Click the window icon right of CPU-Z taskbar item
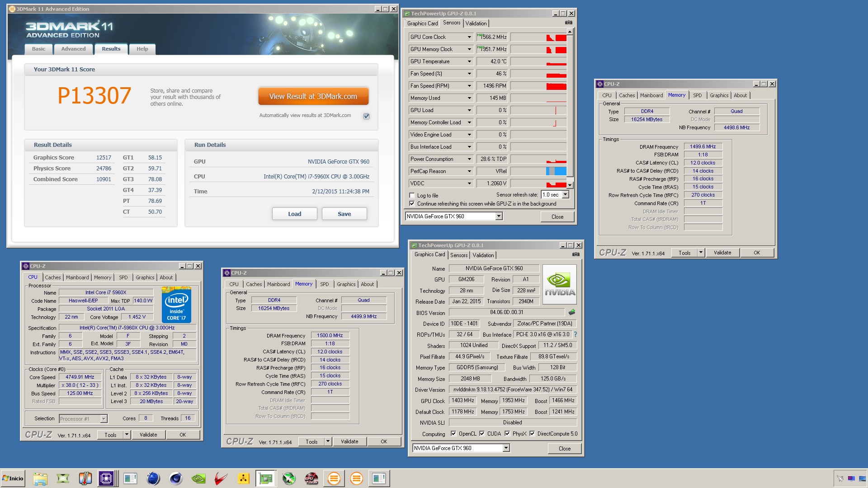The height and width of the screenshot is (488, 868). tap(130, 479)
